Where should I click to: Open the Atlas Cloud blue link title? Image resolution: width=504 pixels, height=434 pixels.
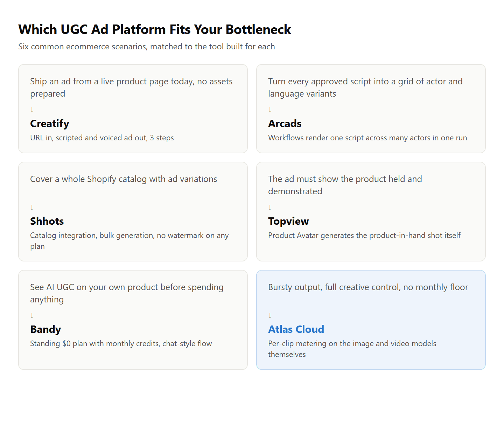[296, 329]
